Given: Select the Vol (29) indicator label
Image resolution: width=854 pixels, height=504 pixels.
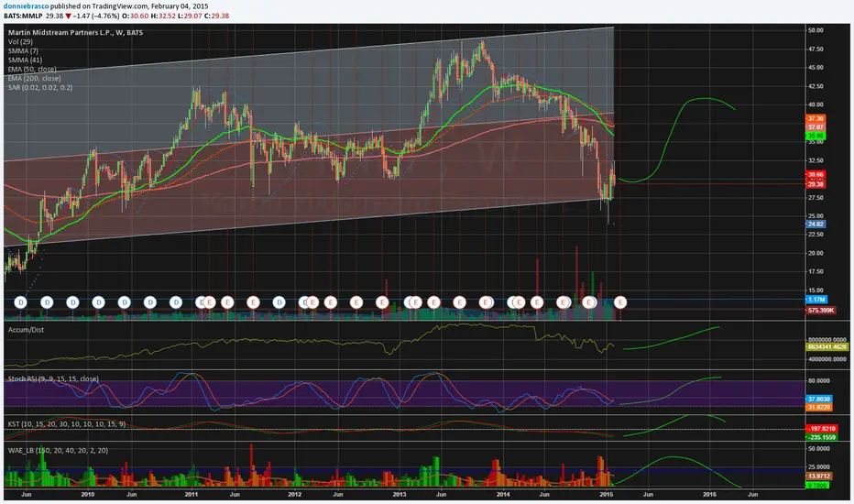Looking at the screenshot, I should [x=20, y=42].
